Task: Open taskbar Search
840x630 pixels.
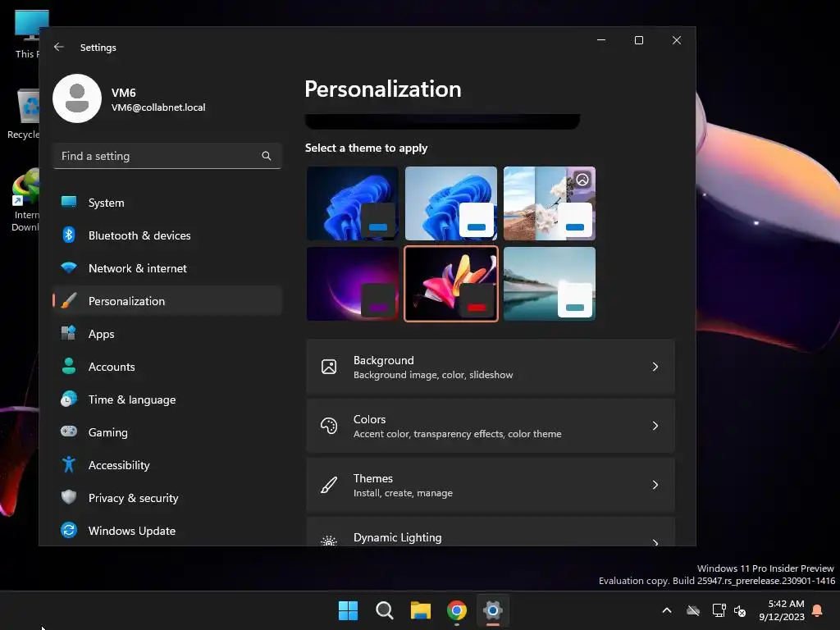Action: [x=385, y=610]
